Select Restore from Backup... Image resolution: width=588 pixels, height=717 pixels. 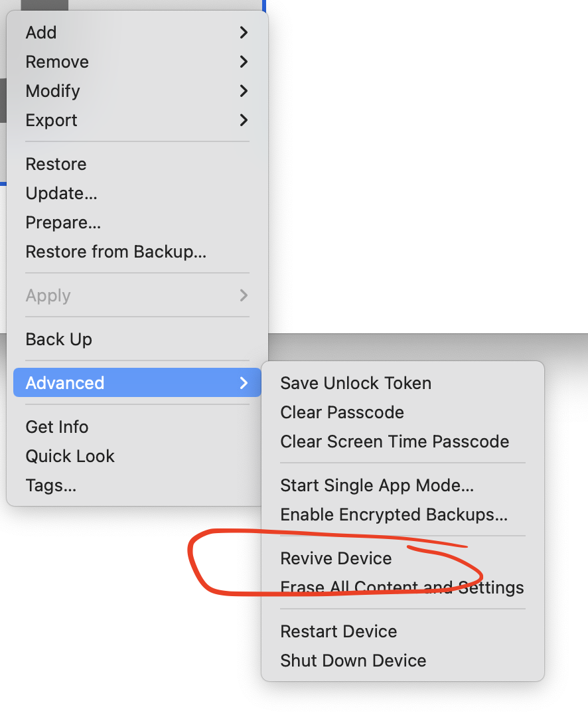click(116, 252)
